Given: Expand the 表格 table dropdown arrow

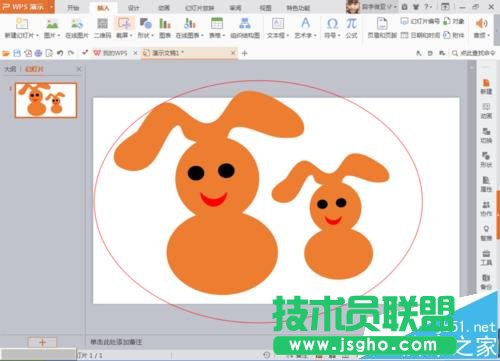Looking at the screenshot, I should tap(224, 35).
